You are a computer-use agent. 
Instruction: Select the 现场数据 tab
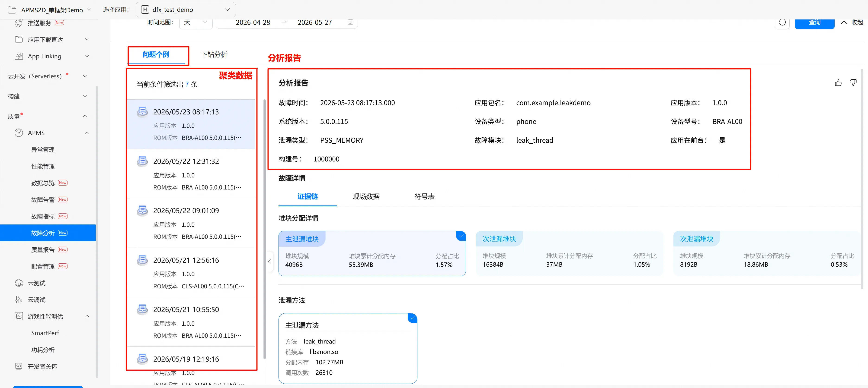[366, 196]
